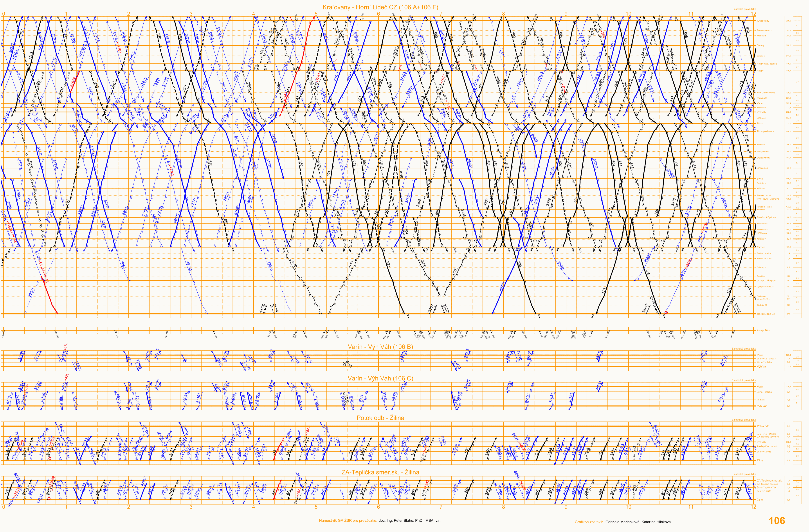Screen dimensions: 809x532
Task: Click the 'Lysá pod Makytou z' stop label
Action: (x=765, y=287)
